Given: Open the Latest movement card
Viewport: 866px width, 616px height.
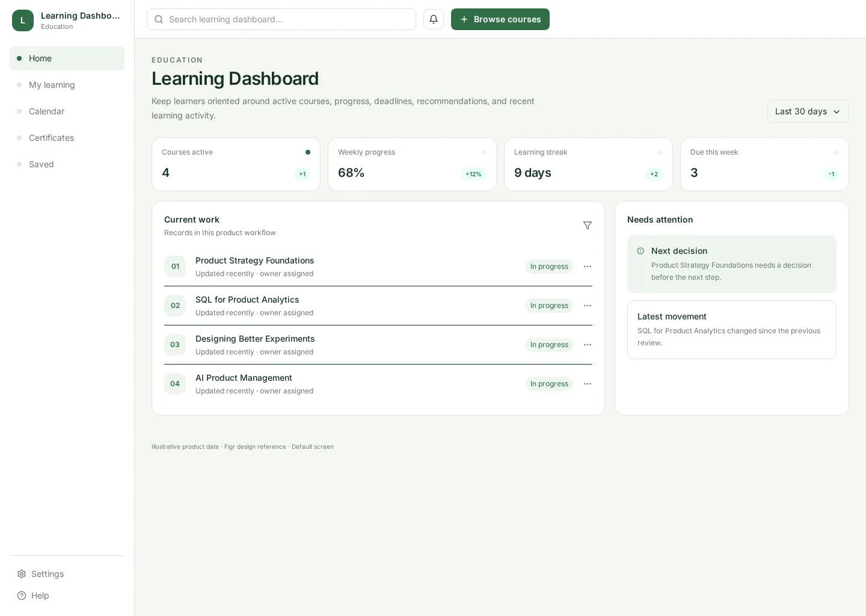Looking at the screenshot, I should (732, 330).
